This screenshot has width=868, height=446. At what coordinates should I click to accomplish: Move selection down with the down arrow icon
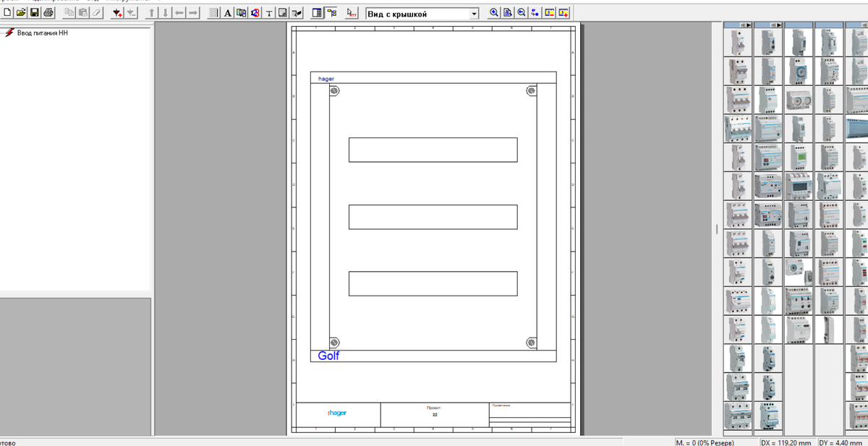(x=166, y=13)
